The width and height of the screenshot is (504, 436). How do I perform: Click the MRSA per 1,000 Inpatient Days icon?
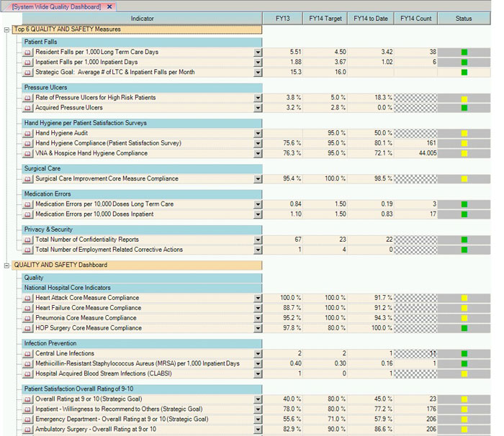click(27, 364)
